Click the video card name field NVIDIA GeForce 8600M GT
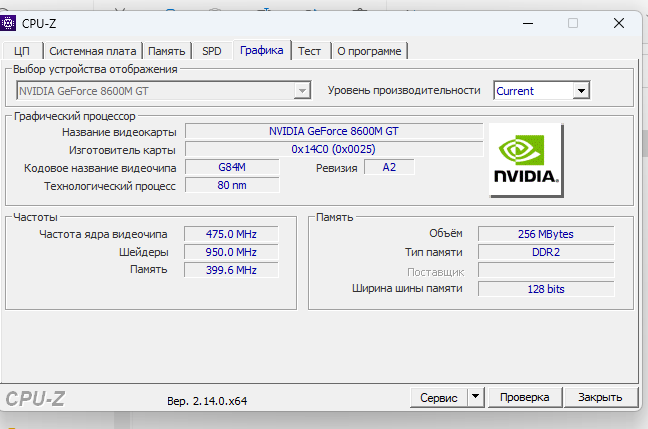The image size is (648, 429). coord(334,131)
